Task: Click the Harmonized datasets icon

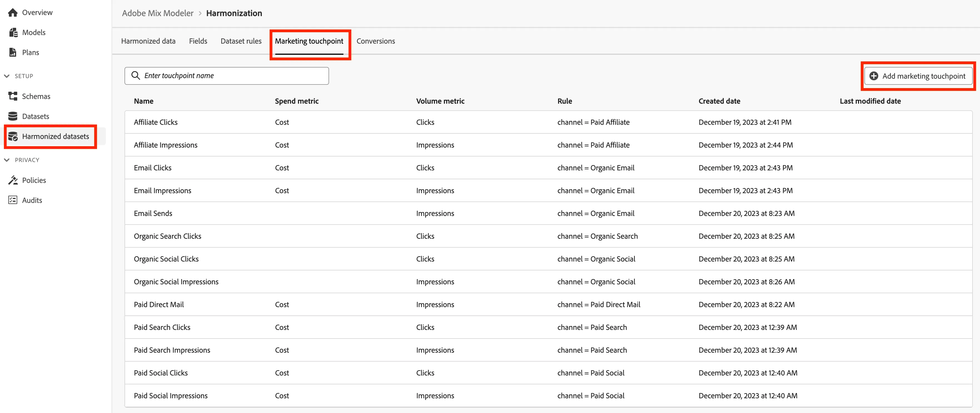Action: [x=13, y=136]
